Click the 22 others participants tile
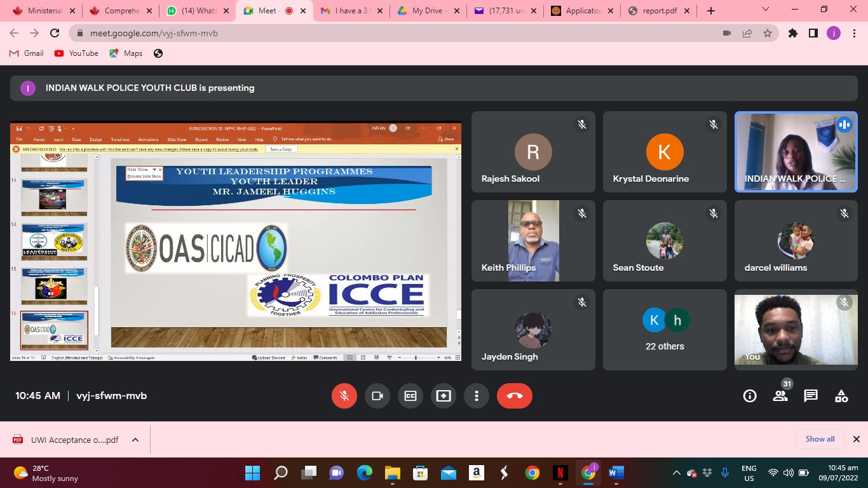Viewport: 868px width, 488px height. [665, 330]
